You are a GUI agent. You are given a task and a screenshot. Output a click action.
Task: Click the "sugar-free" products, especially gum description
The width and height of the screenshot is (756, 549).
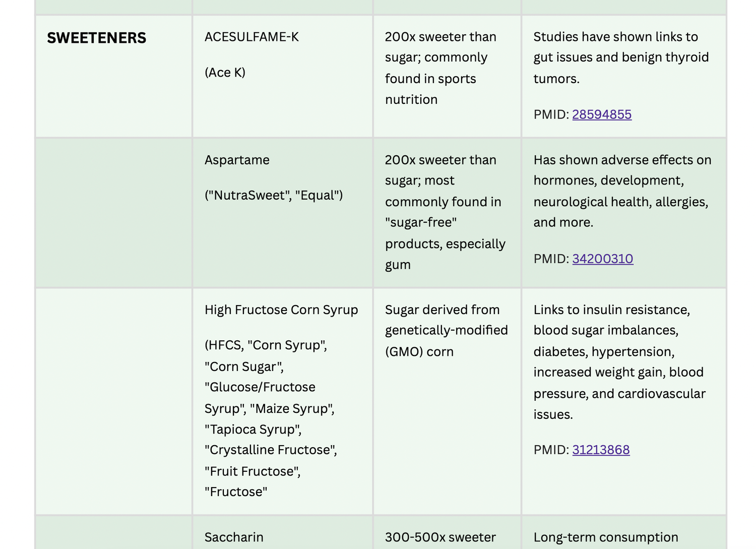pyautogui.click(x=445, y=243)
